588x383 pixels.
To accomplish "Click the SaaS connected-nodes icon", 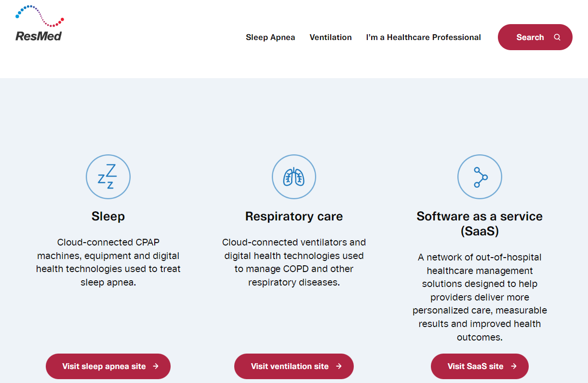I will pyautogui.click(x=480, y=177).
